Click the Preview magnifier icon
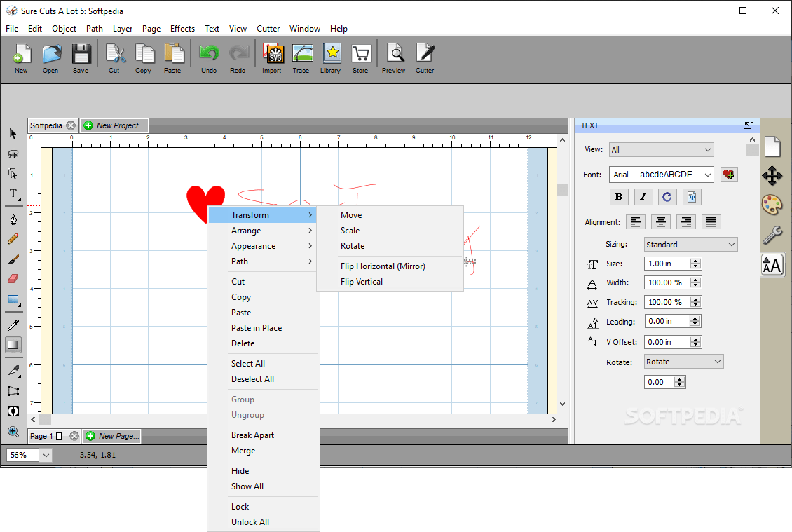Image resolution: width=792 pixels, height=532 pixels. point(395,59)
